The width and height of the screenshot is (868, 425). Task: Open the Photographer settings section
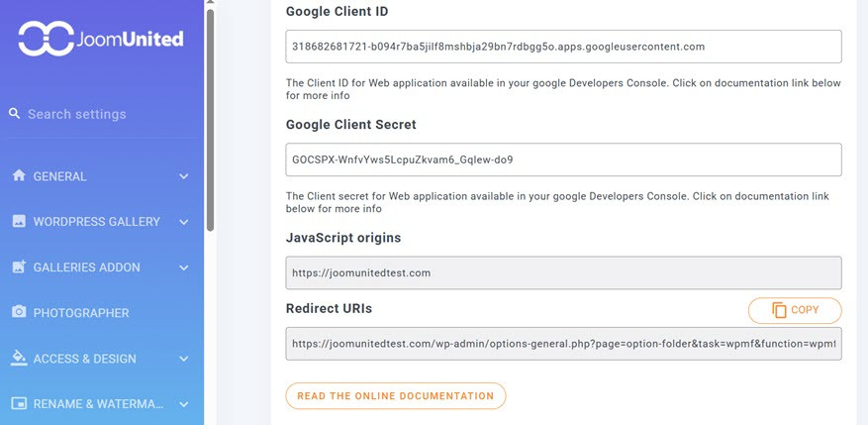point(81,313)
